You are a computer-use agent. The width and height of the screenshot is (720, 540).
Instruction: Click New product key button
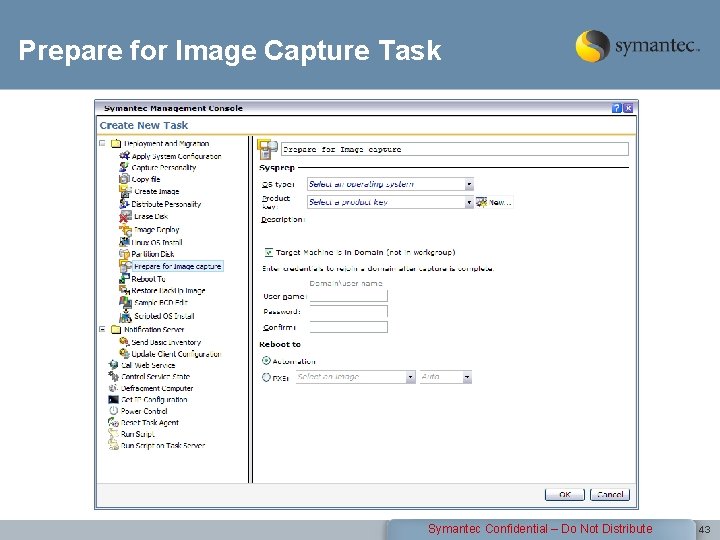point(494,202)
